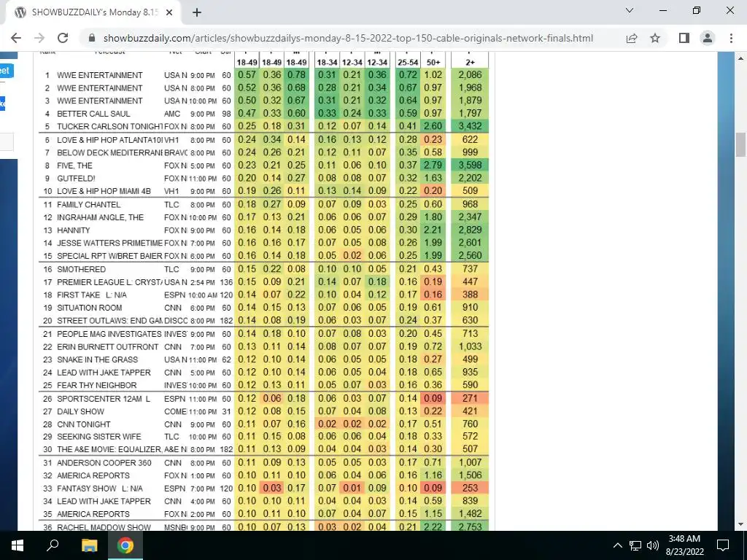
Task: Click the 3,432 viewers cell
Action: 470,126
